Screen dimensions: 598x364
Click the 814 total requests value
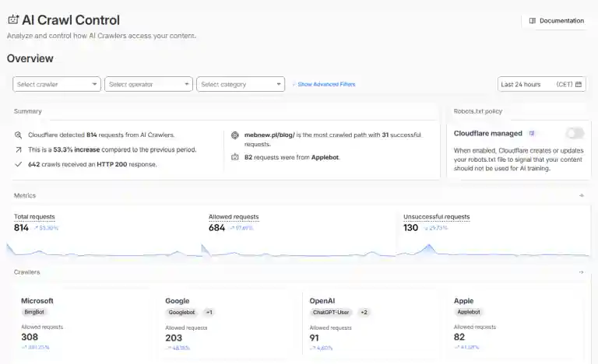click(21, 228)
